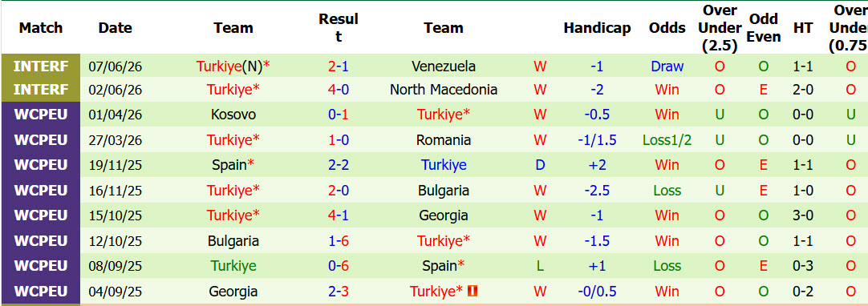Open the Bulgaria 1-6 result

[339, 241]
